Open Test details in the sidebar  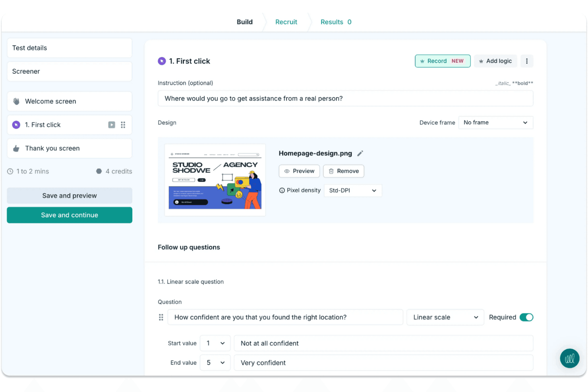(70, 48)
